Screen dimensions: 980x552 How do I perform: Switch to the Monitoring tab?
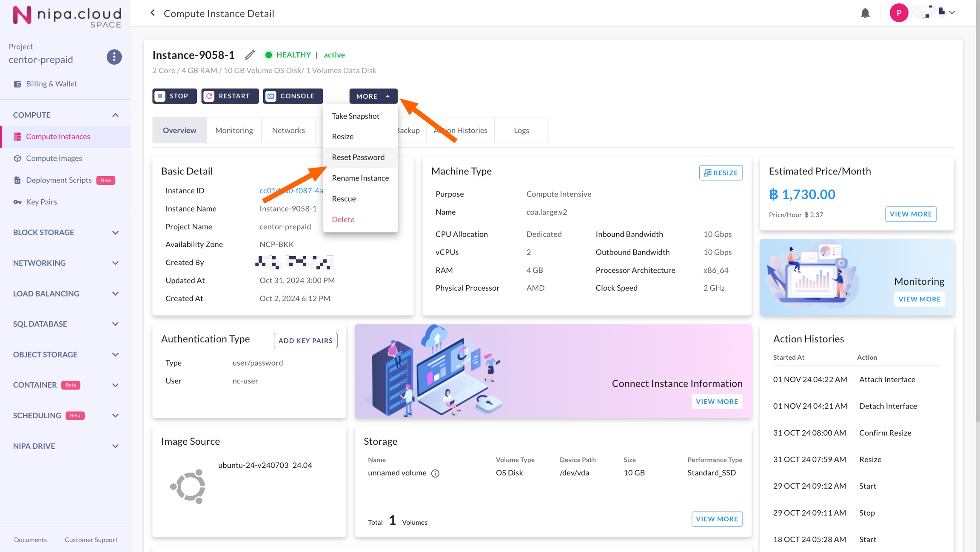point(234,130)
